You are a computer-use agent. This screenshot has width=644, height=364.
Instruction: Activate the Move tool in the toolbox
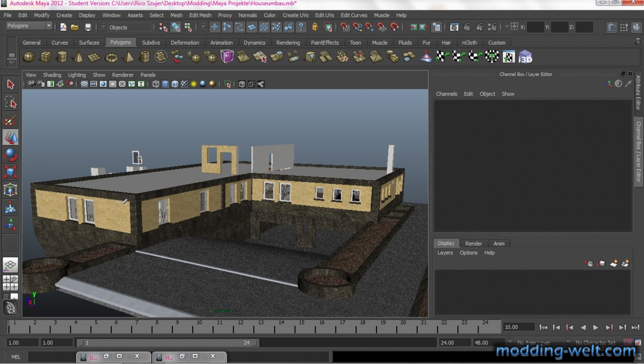(x=10, y=137)
